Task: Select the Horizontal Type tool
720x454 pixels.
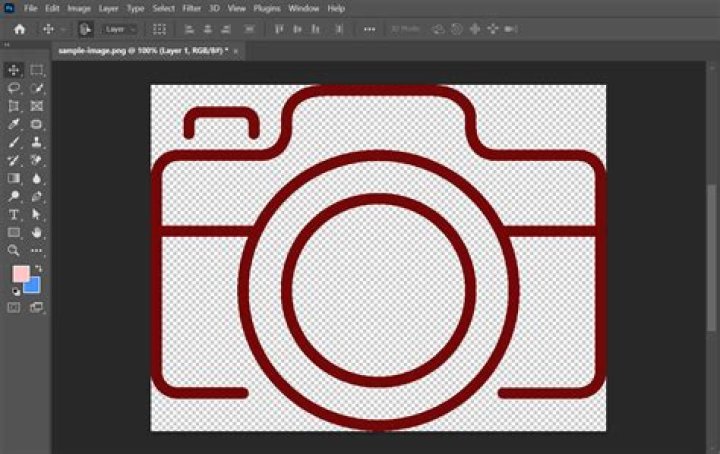Action: pyautogui.click(x=14, y=214)
